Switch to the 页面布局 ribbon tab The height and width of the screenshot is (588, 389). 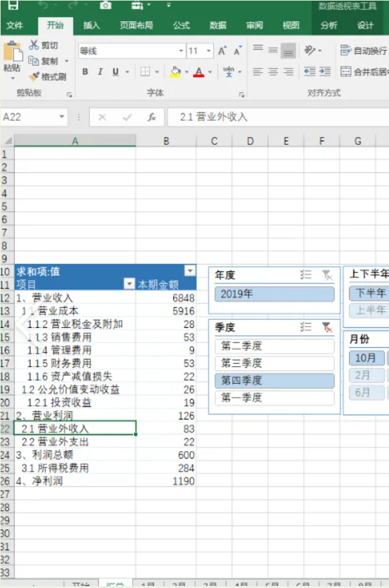tap(136, 25)
